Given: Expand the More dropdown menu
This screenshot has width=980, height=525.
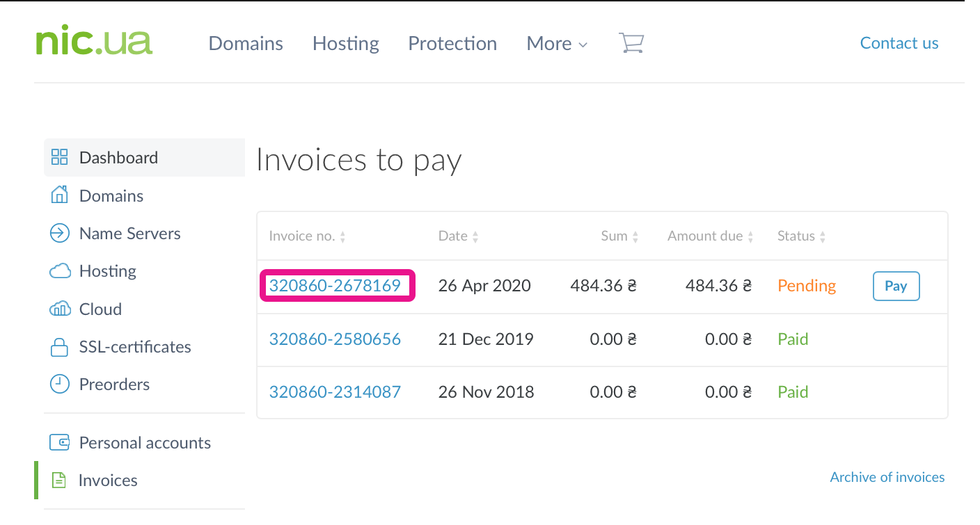Looking at the screenshot, I should [x=557, y=44].
